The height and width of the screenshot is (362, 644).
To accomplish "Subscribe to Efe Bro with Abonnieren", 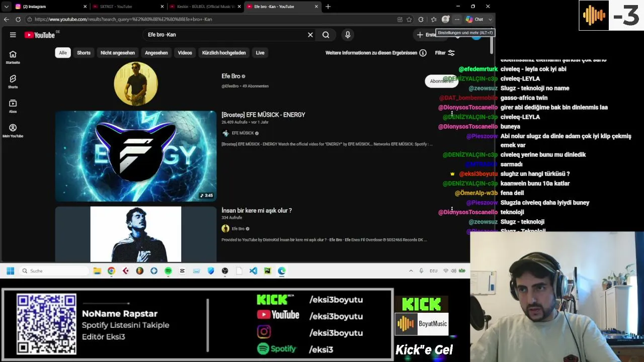I will 441,81.
